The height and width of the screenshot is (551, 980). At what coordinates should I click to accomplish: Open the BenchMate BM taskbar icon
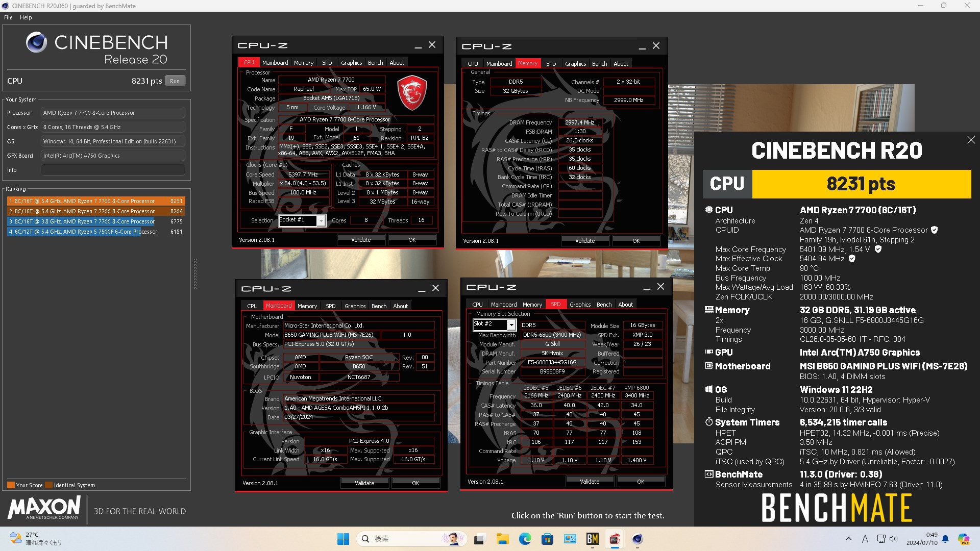coord(592,539)
